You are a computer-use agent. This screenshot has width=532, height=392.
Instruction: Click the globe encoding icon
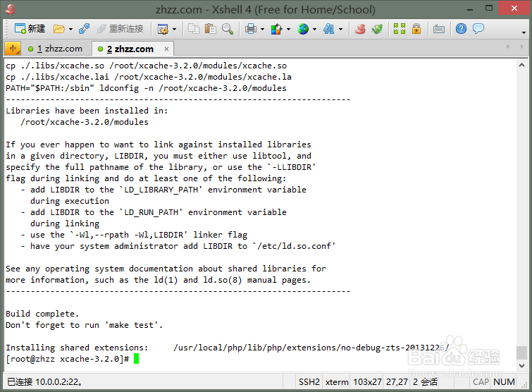pyautogui.click(x=303, y=29)
